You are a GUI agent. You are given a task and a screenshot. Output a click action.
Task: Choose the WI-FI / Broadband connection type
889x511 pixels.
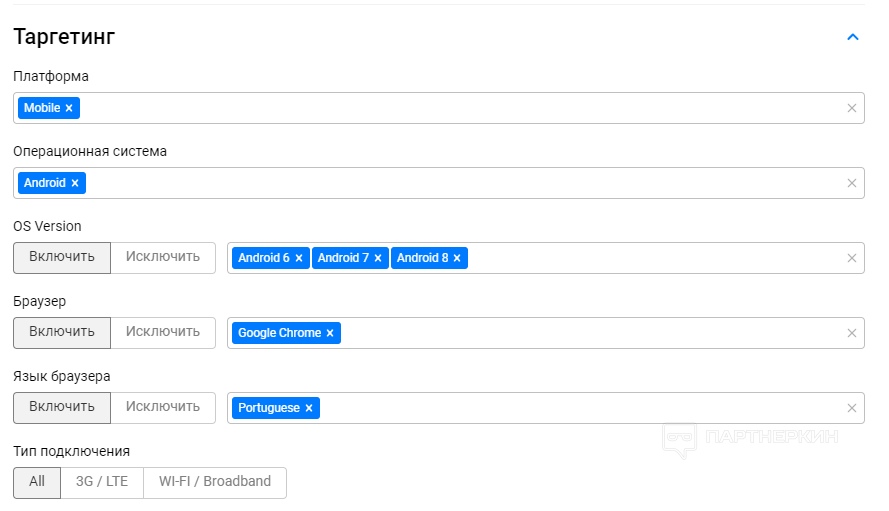tap(215, 482)
